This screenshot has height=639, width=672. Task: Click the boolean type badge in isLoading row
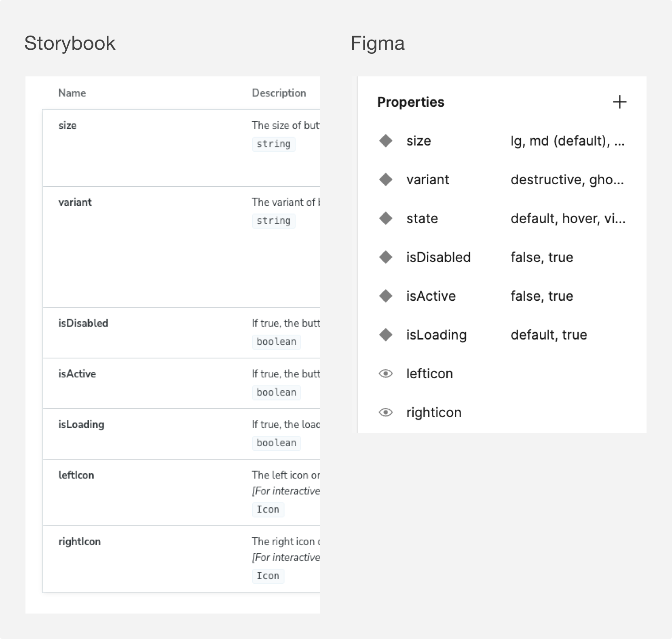coord(277,443)
